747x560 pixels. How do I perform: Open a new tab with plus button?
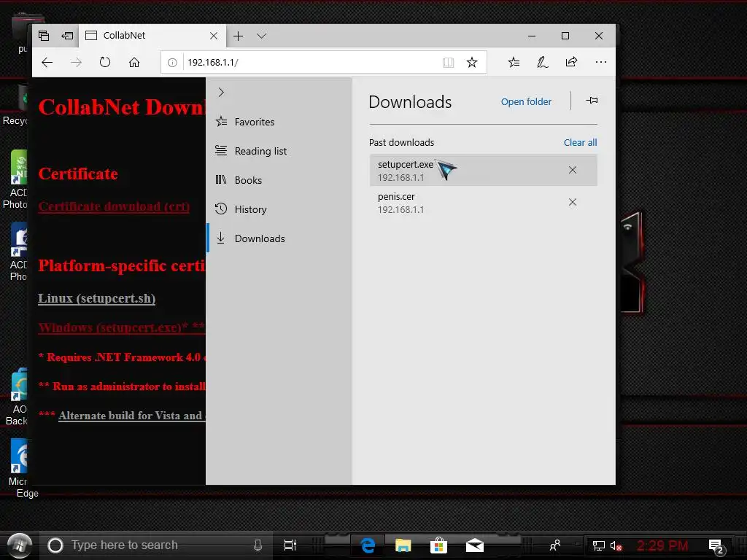[239, 36]
